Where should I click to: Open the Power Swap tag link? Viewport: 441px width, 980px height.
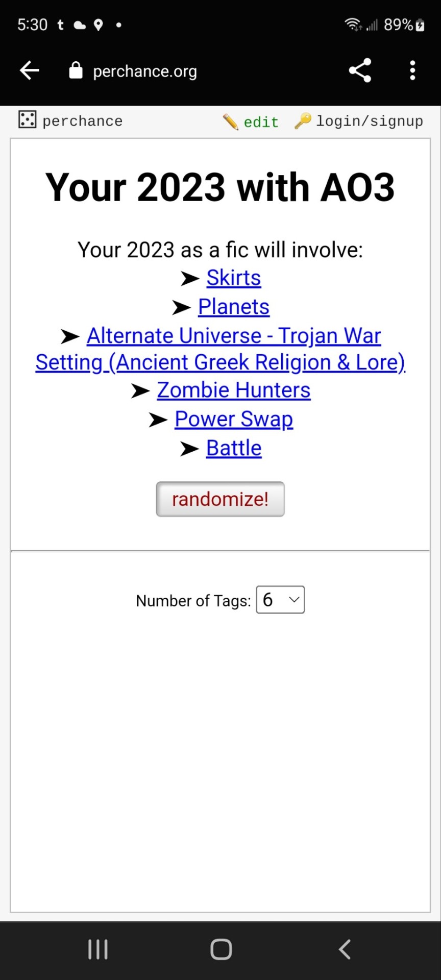[234, 419]
